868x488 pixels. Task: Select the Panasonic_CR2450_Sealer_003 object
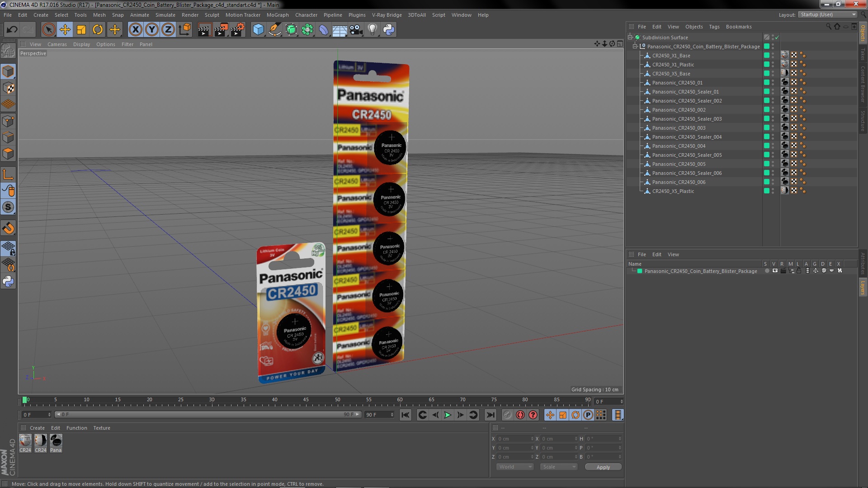pos(687,119)
